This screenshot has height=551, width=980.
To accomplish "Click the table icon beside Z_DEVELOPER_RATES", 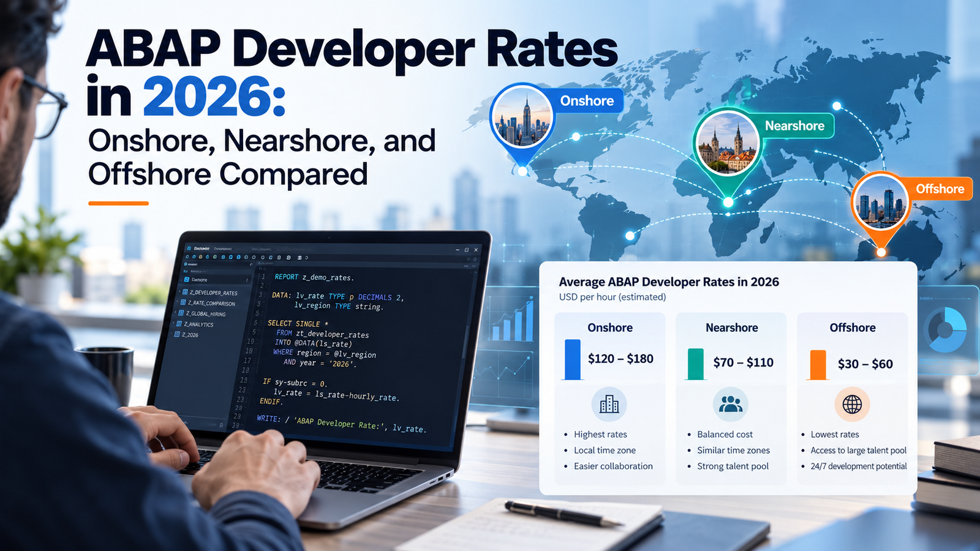I will 184,292.
